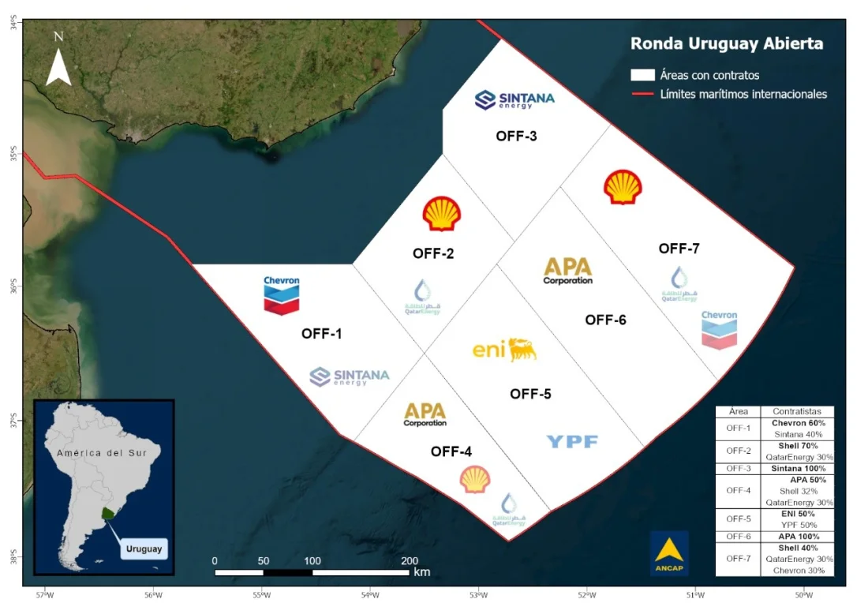Click the Chevron logo in OFF-1
The height and width of the screenshot is (614, 868).
pos(281,296)
